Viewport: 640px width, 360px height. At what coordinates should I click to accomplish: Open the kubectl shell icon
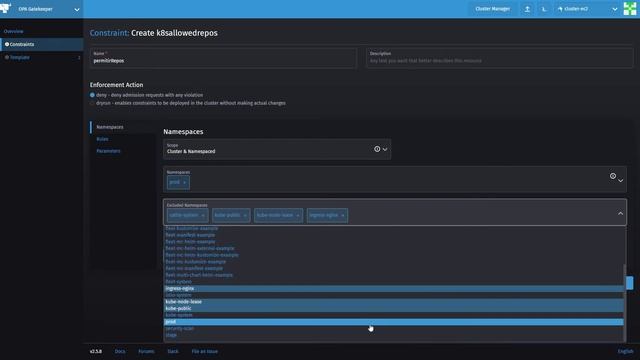544,9
